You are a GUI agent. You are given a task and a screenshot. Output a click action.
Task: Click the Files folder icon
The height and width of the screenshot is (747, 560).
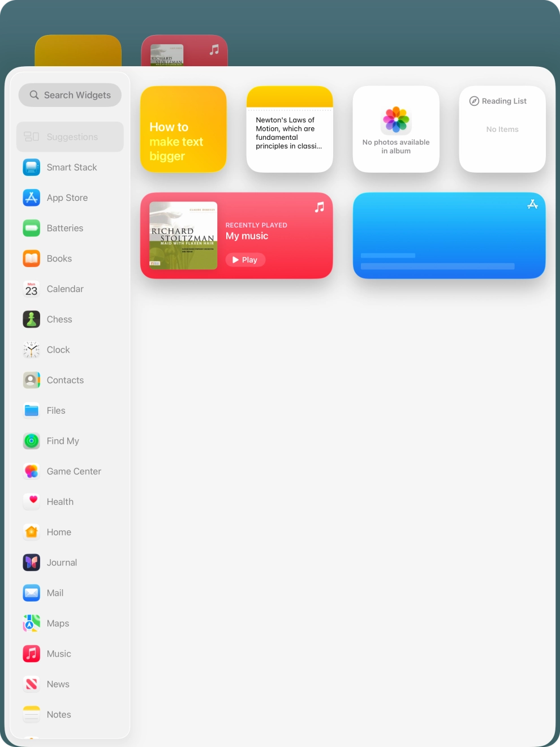(x=32, y=411)
